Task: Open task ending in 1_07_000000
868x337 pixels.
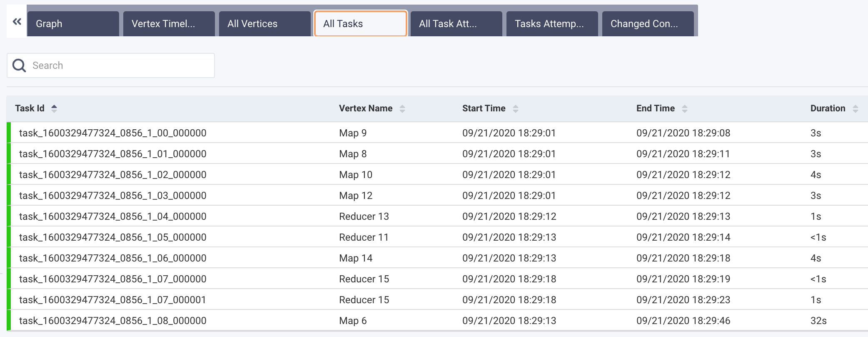Action: coord(113,279)
